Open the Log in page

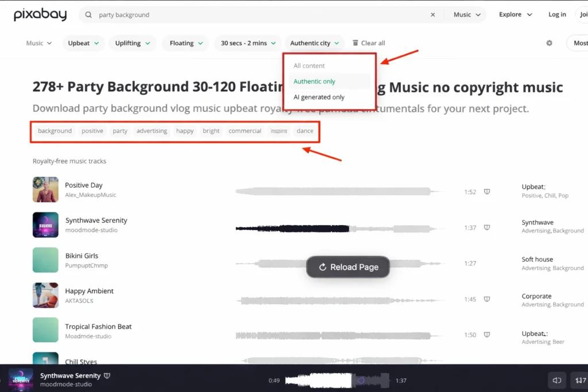(556, 14)
